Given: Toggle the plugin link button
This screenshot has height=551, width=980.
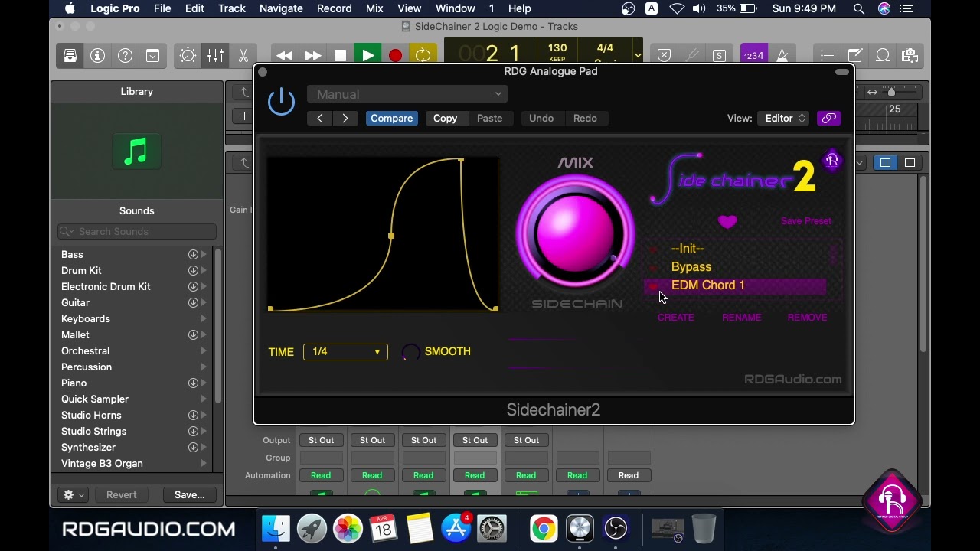Looking at the screenshot, I should 828,118.
